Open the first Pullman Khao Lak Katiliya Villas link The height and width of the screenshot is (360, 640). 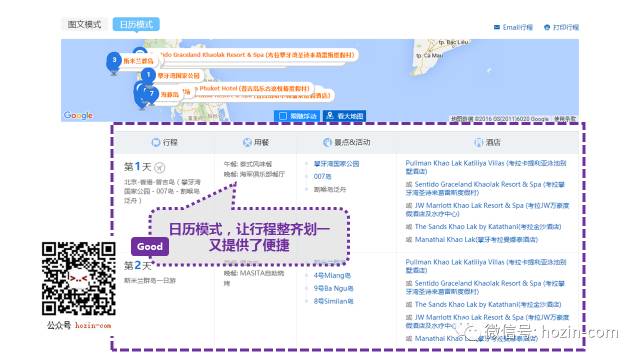coord(486,167)
